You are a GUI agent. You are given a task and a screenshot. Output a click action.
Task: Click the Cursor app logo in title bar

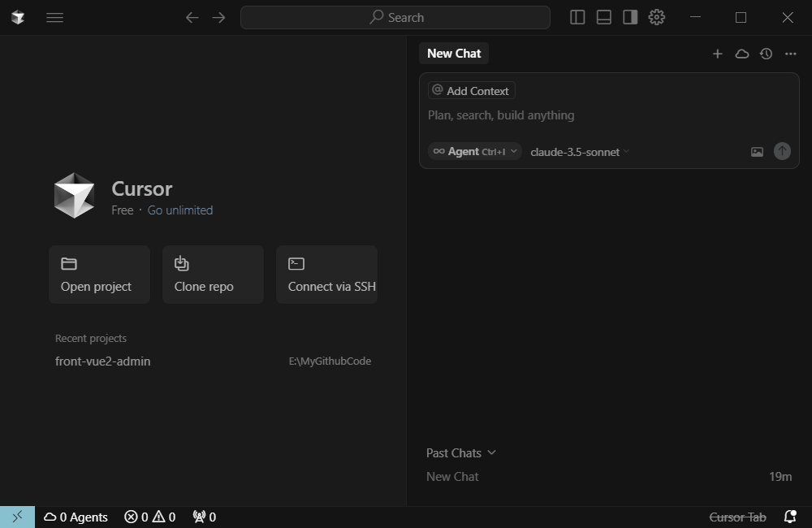(x=18, y=17)
